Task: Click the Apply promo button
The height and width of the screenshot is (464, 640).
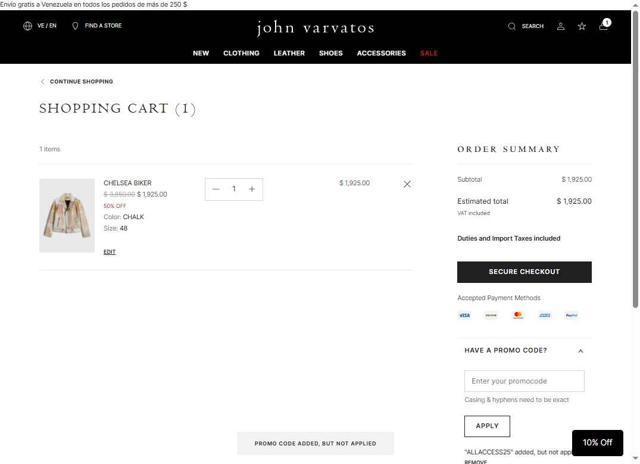Action: (487, 426)
